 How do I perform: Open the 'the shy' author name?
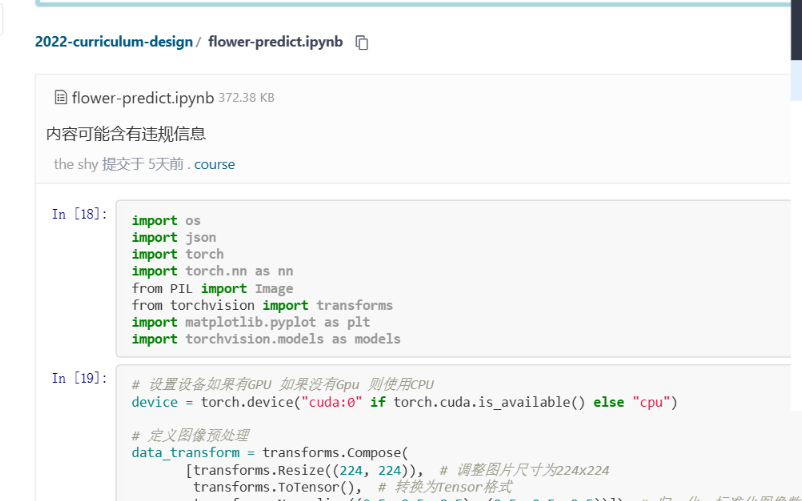pos(76,164)
